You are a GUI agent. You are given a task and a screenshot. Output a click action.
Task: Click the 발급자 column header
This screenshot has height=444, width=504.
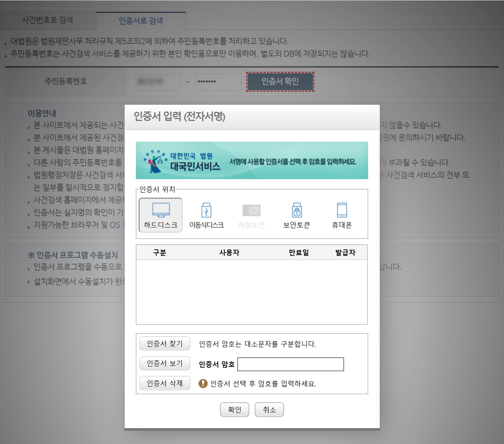point(345,252)
